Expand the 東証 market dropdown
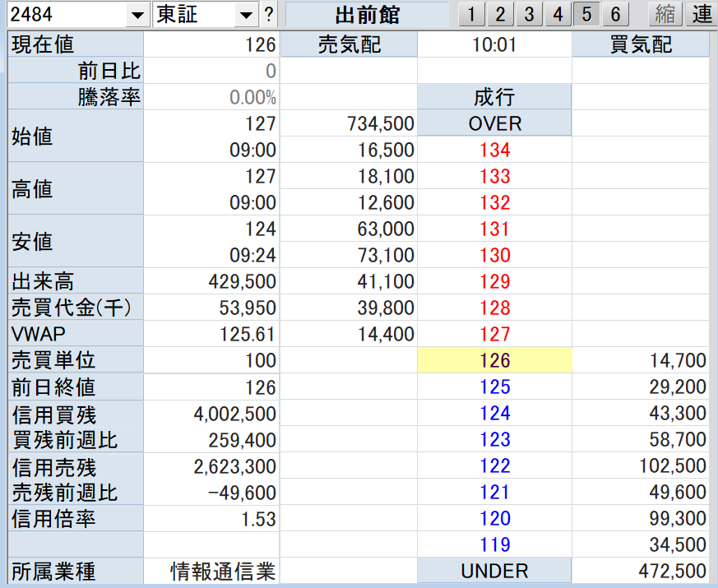The width and height of the screenshot is (718, 588). coord(246,15)
